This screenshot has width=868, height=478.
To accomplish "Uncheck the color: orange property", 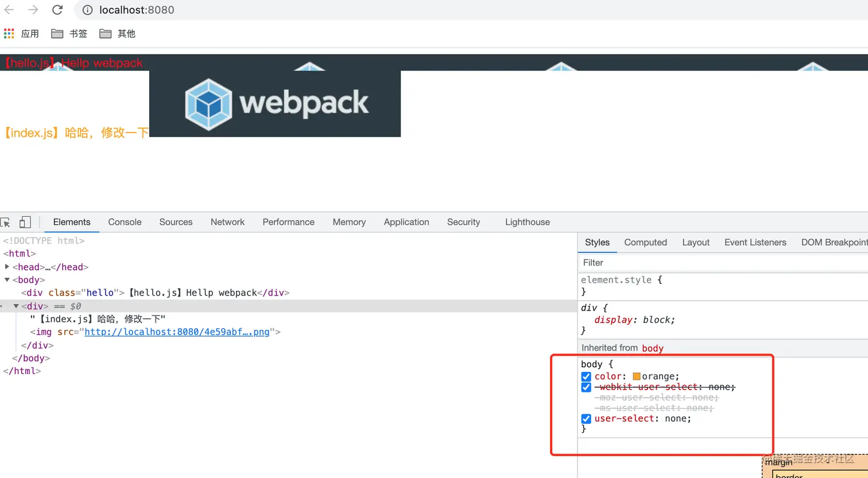I will click(x=586, y=376).
